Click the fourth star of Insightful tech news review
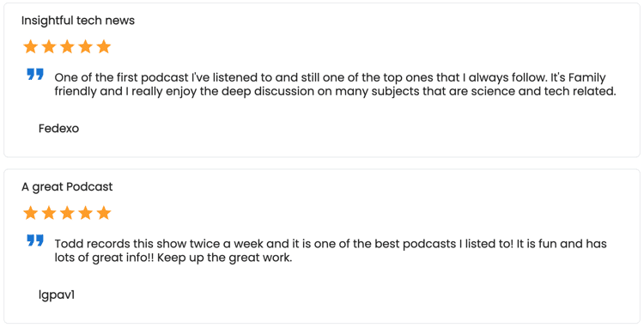Screen dimensions: 644x328 [x=85, y=47]
